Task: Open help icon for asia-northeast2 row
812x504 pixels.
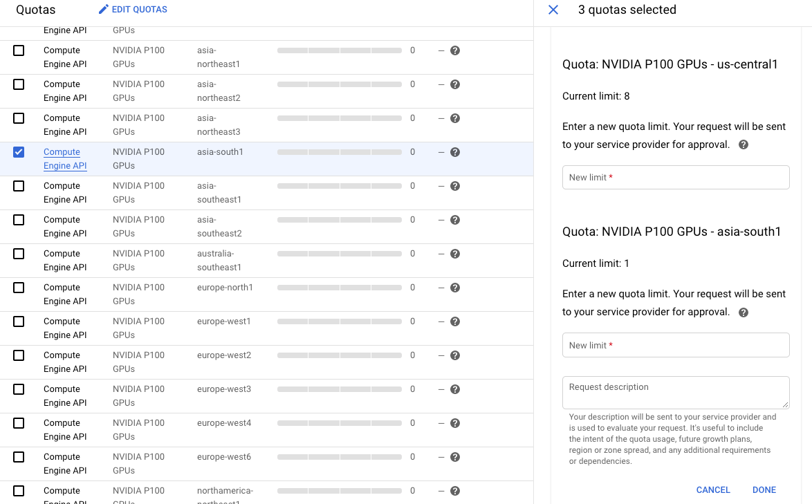Action: 455,84
